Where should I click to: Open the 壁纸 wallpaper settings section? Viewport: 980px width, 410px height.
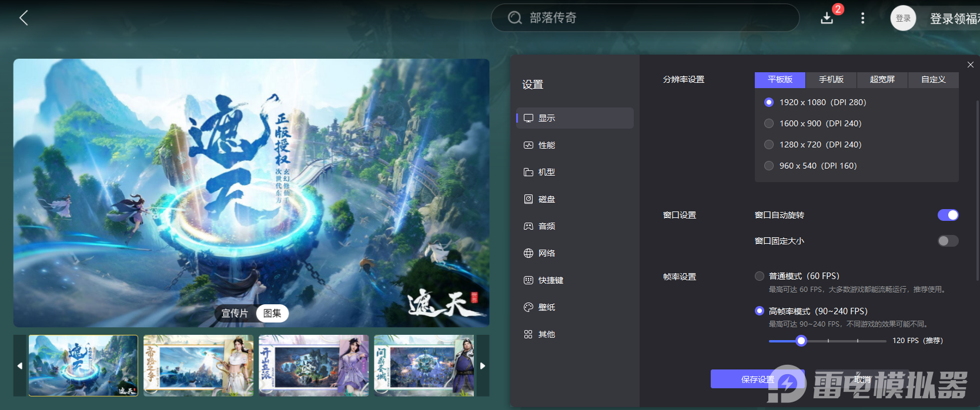[x=575, y=307]
